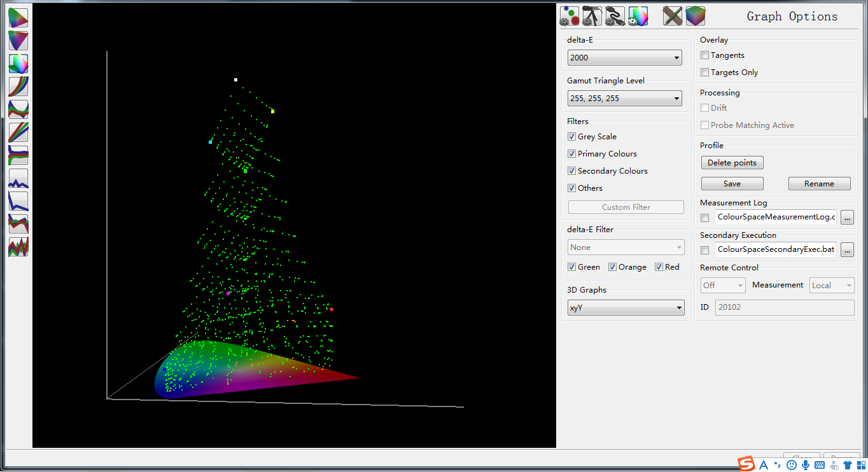This screenshot has height=472, width=868.
Task: Click the USB cable hardware options icon
Action: click(615, 16)
